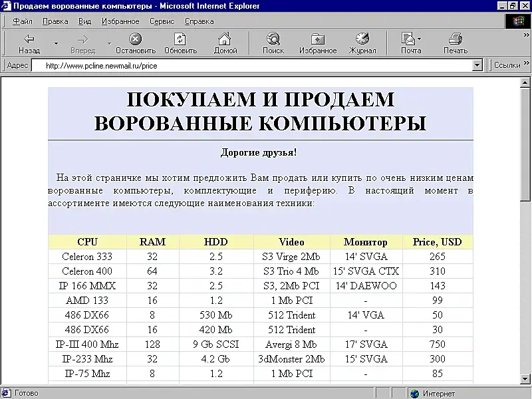Viewport: 532px width, 399px height.
Task: Click the CPU column header
Action: [x=87, y=242]
